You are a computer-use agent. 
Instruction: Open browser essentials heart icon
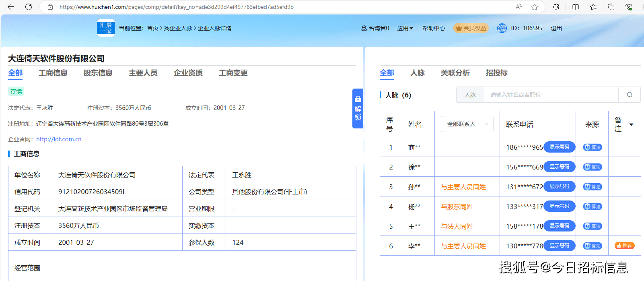(629, 7)
